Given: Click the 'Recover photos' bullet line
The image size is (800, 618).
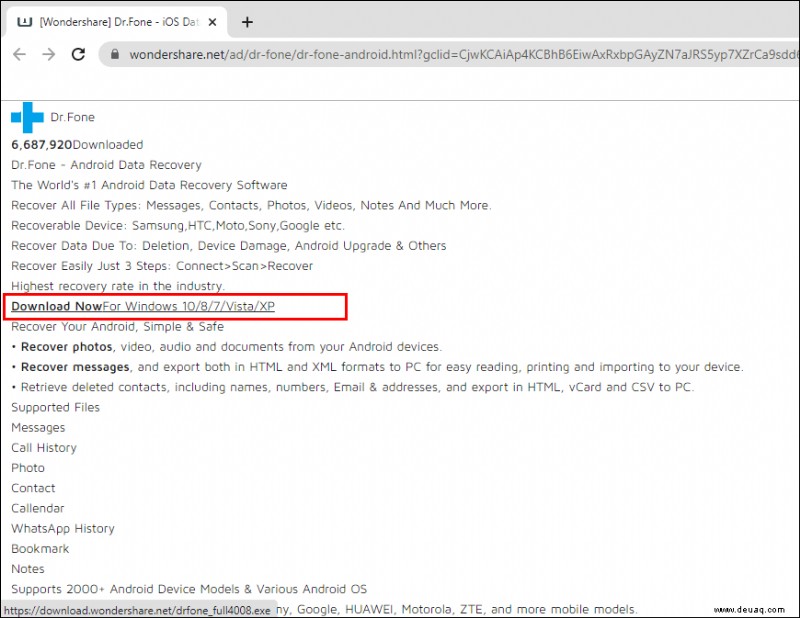Looking at the screenshot, I should [x=227, y=347].
